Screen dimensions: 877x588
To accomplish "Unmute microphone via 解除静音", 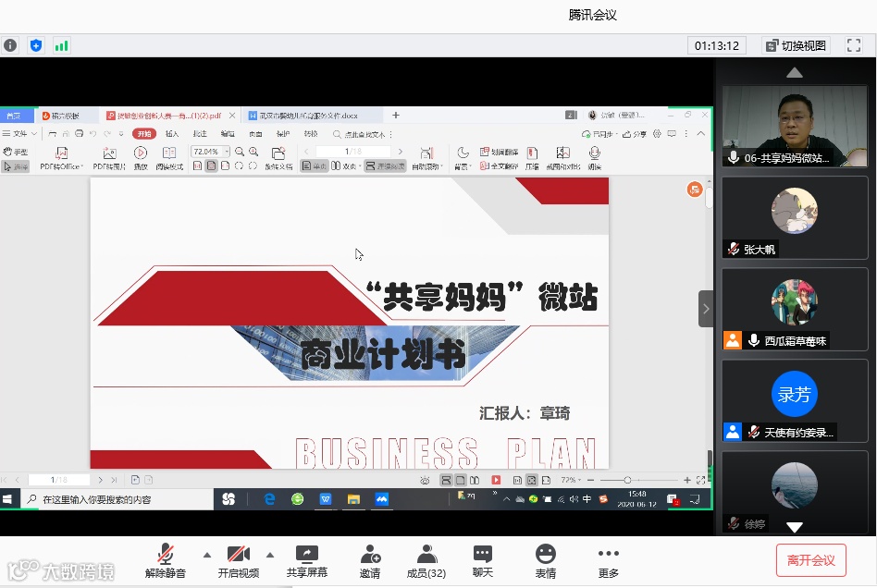I will coord(165,561).
